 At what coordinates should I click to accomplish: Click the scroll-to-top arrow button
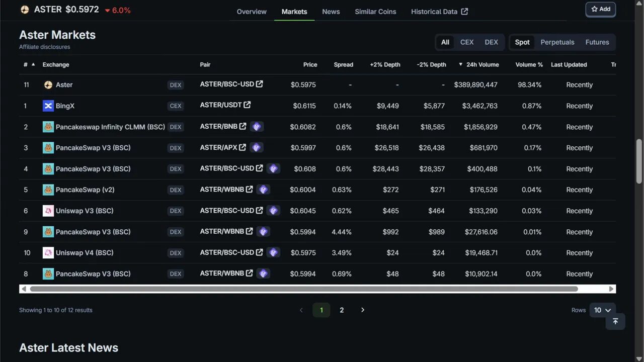[x=615, y=321]
